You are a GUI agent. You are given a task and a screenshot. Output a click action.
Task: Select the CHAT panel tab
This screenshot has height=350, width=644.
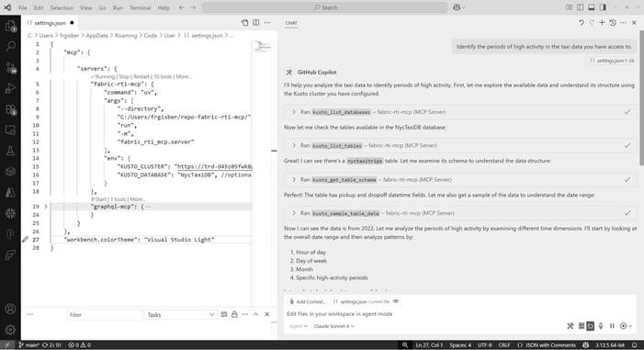(291, 23)
